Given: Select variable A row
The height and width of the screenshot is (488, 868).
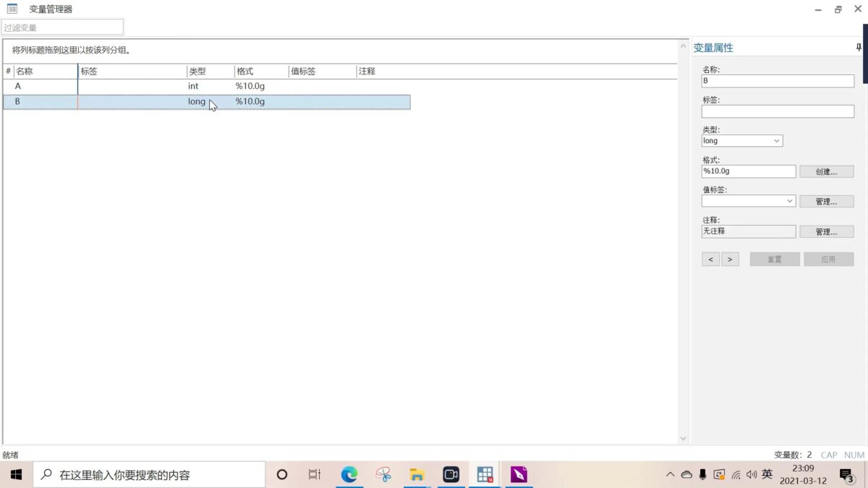Looking at the screenshot, I should [207, 86].
